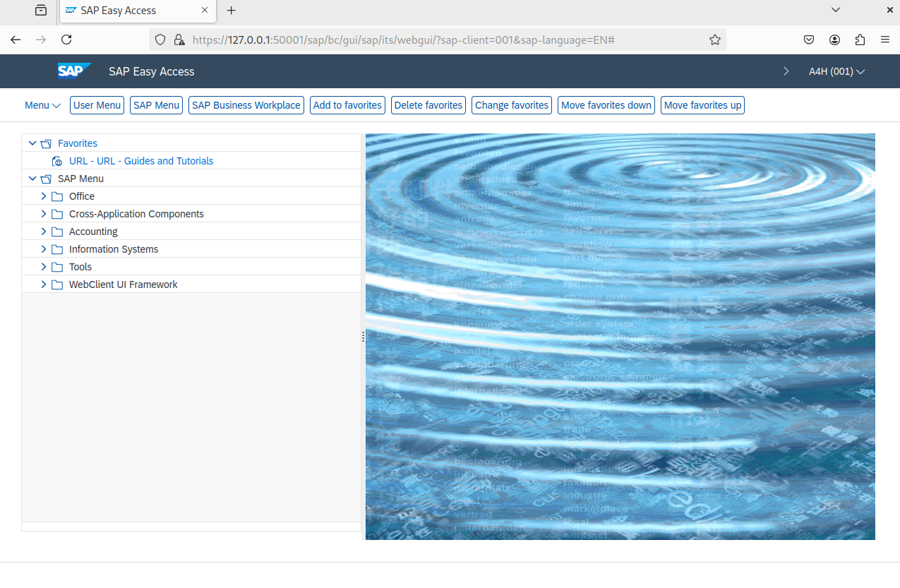Expand the Information Systems chevron
The height and width of the screenshot is (588, 900).
pos(44,249)
